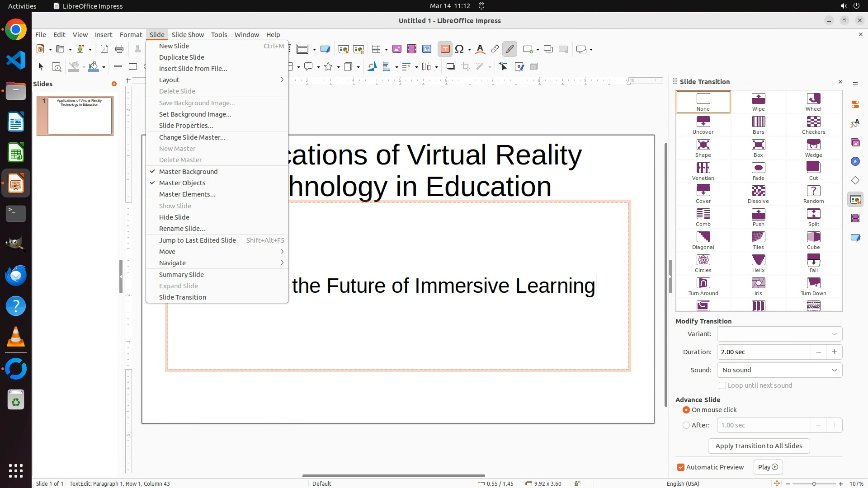Click the zoom slider in status bar
This screenshot has height=488, width=868.
tap(814, 484)
